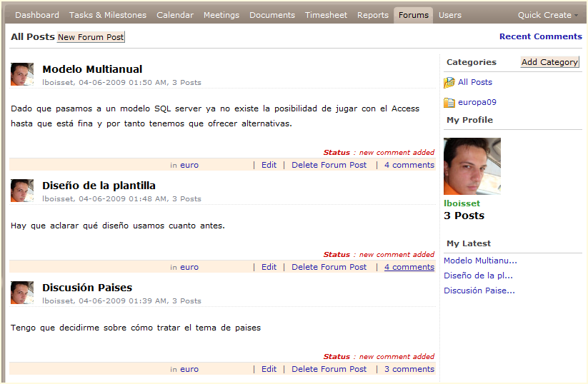
Task: Open the europa09 category link
Action: [477, 102]
